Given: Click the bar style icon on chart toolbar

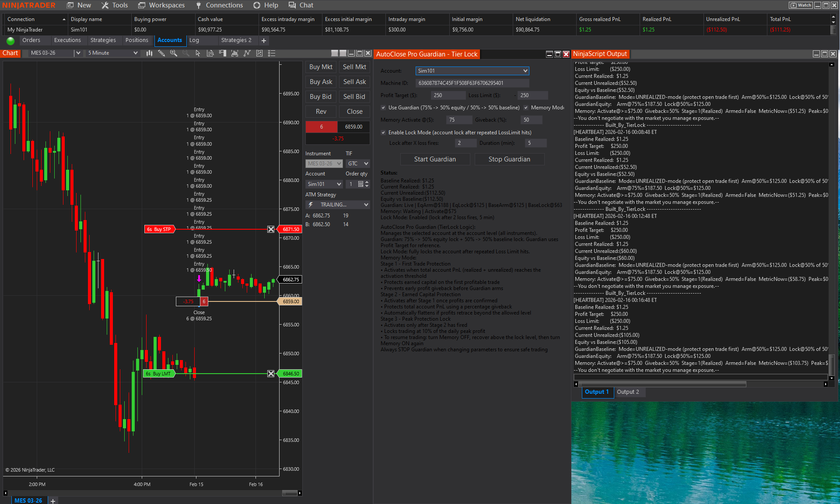Looking at the screenshot, I should tap(149, 53).
